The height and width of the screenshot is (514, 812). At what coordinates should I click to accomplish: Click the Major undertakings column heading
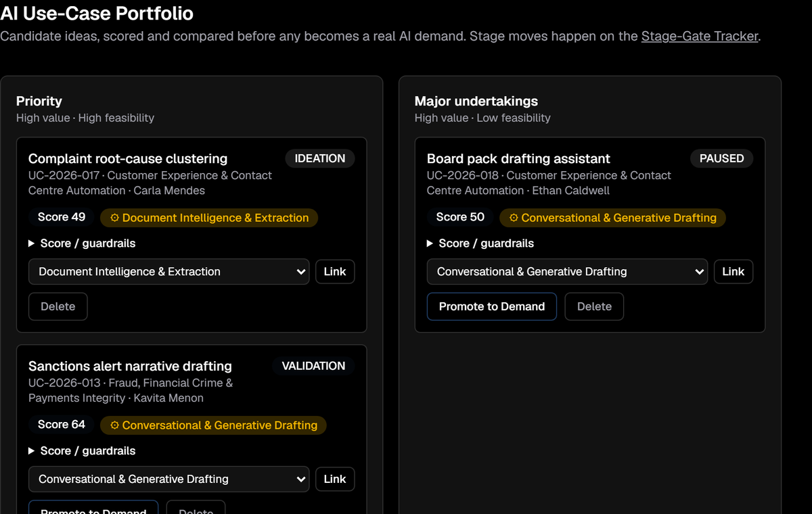click(476, 101)
